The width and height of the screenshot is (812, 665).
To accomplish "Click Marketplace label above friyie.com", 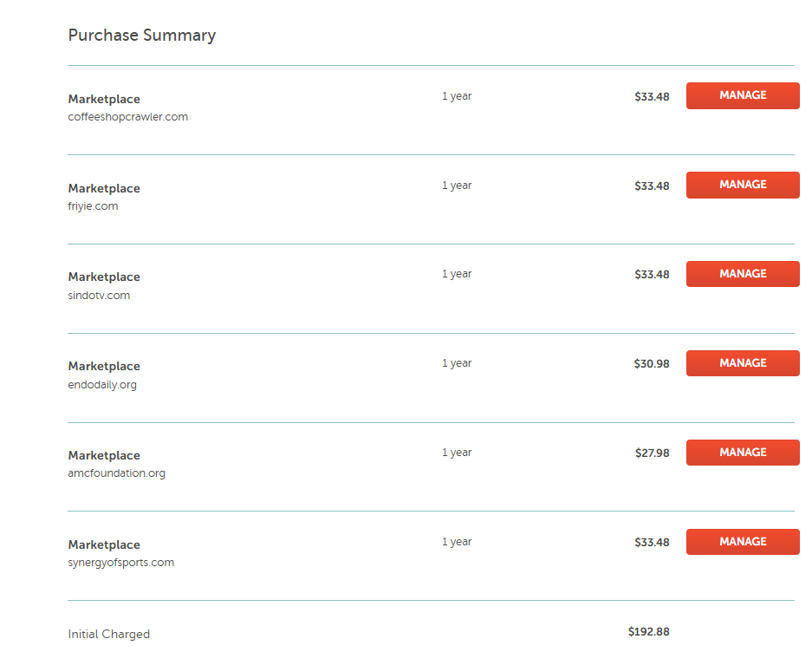I will pos(104,189).
